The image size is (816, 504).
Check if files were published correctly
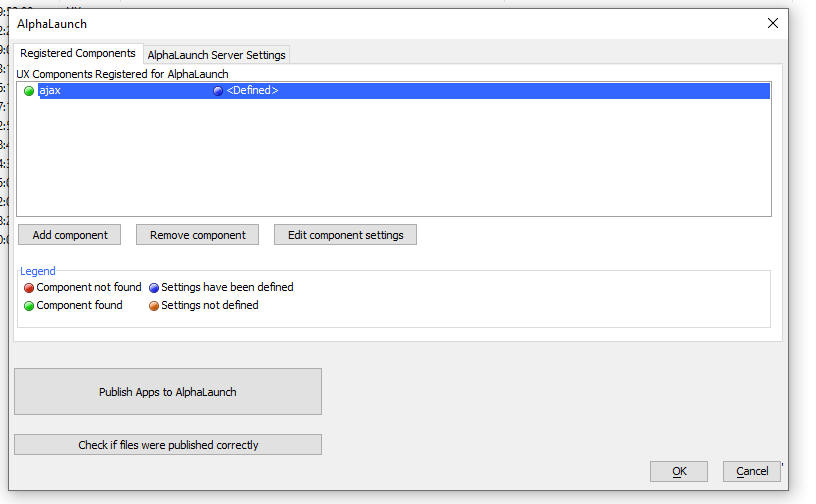tap(168, 445)
